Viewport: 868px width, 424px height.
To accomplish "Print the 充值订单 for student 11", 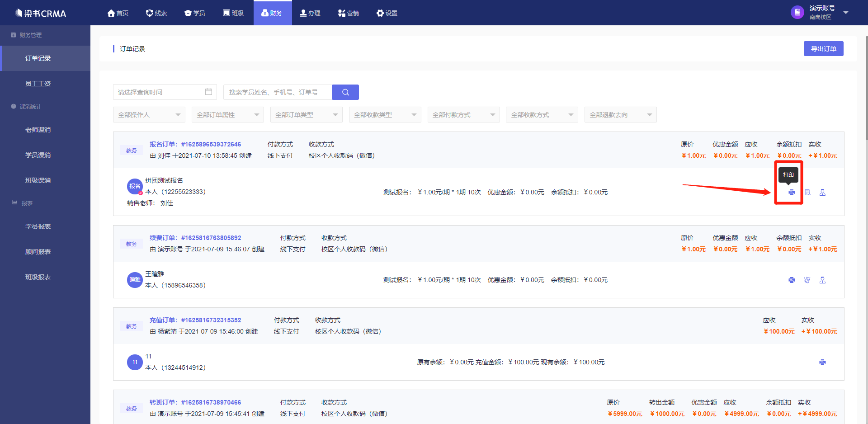I will point(822,363).
